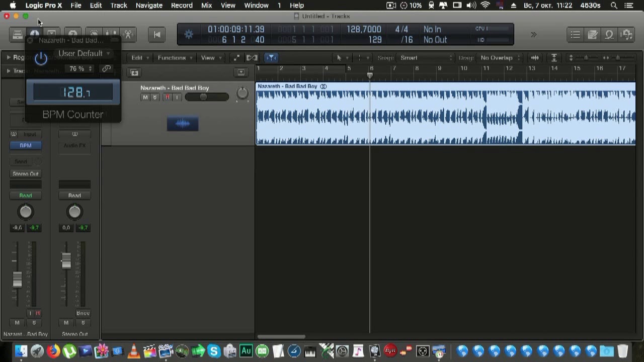This screenshot has height=362, width=644.
Task: Open the Editors scissors button
Action: [128, 35]
